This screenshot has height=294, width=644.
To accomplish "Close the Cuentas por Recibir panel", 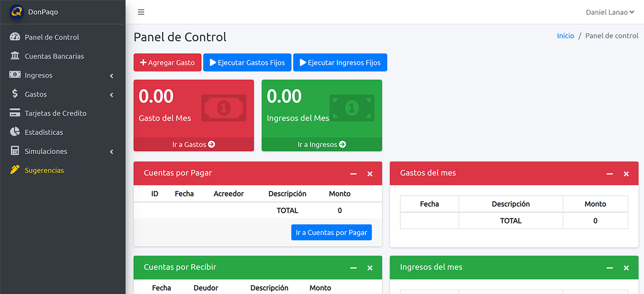I will pyautogui.click(x=370, y=268).
